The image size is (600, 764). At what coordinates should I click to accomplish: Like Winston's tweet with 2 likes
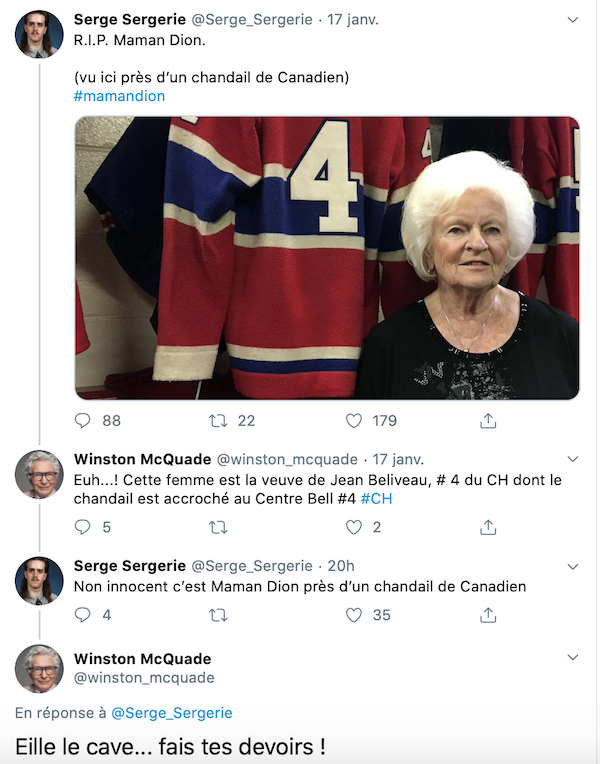[354, 527]
